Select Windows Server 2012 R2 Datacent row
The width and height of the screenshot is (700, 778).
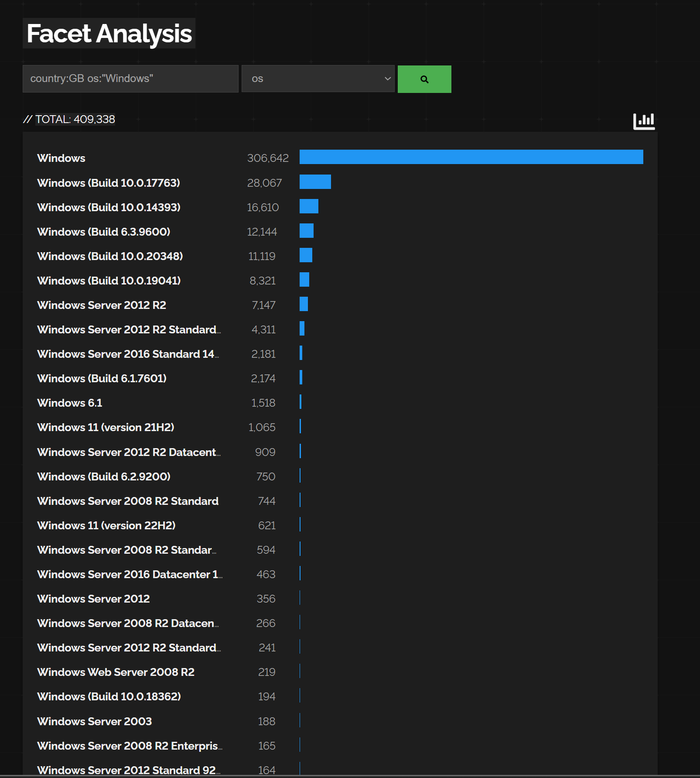coord(129,452)
